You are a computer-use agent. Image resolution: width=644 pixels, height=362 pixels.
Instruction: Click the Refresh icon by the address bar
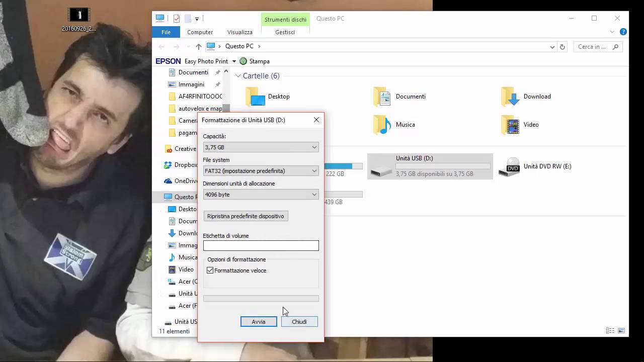[562, 47]
